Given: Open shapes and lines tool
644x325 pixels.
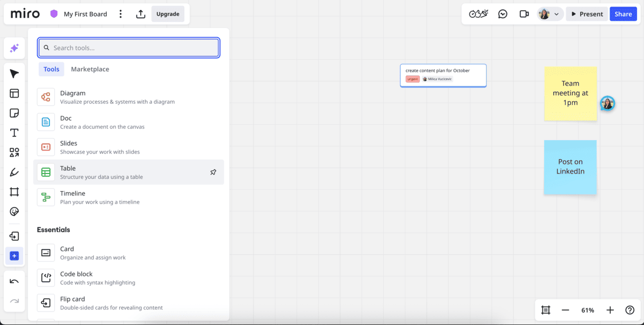Looking at the screenshot, I should point(15,153).
